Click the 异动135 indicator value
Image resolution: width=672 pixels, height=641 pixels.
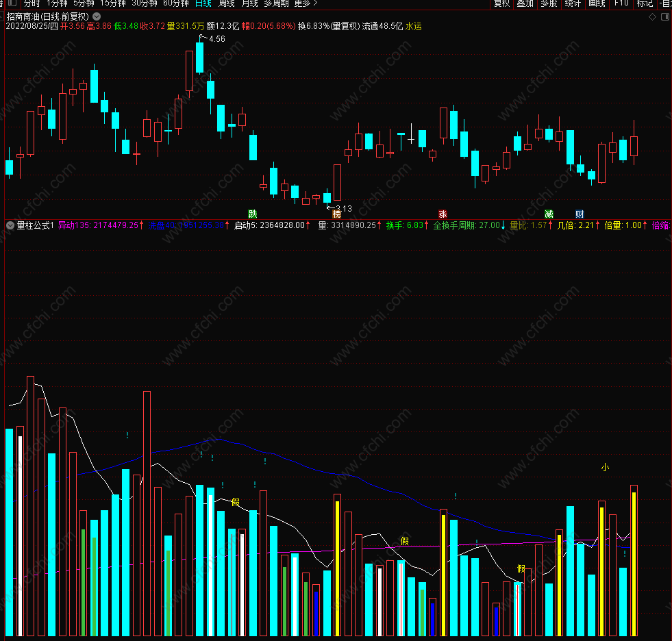(x=98, y=225)
